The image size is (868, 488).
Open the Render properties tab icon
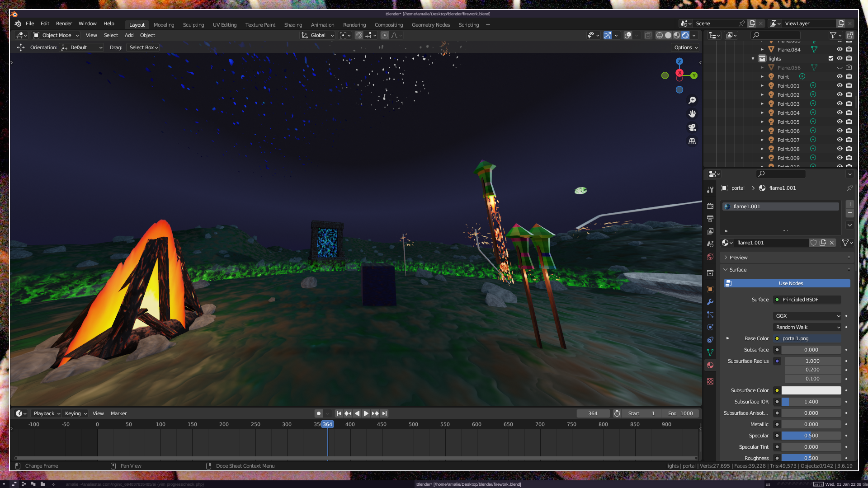pyautogui.click(x=710, y=206)
